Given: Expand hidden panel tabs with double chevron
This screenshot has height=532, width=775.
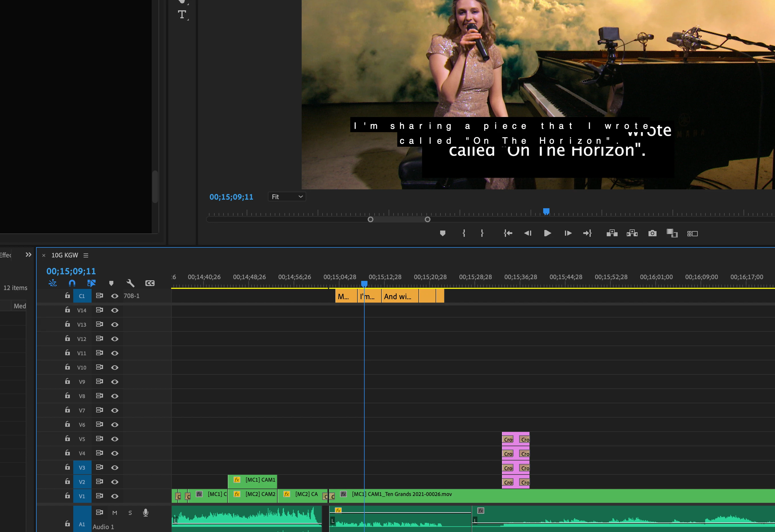Looking at the screenshot, I should (x=28, y=255).
